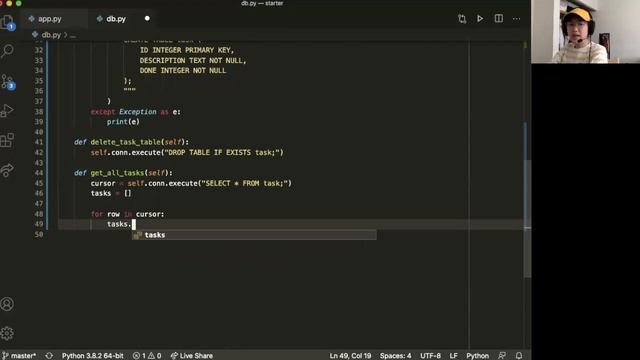Click the get_all_tasks function name
Viewport: 640px width, 360px height.
point(117,173)
